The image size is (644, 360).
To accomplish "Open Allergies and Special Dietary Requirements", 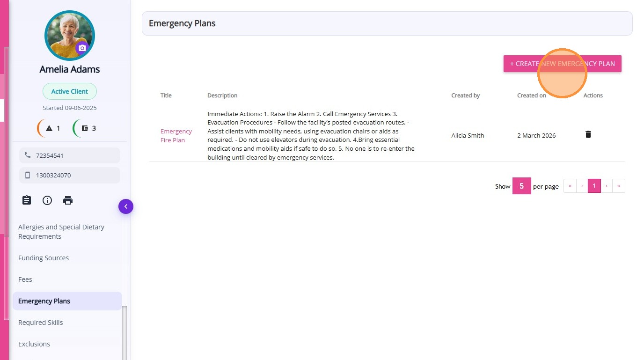I will 61,232.
